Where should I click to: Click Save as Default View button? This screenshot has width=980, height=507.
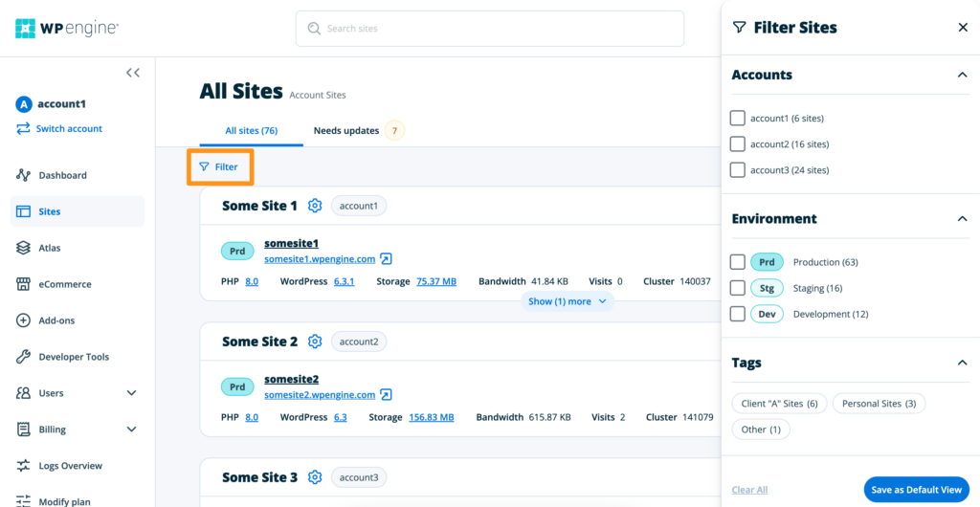pyautogui.click(x=916, y=490)
